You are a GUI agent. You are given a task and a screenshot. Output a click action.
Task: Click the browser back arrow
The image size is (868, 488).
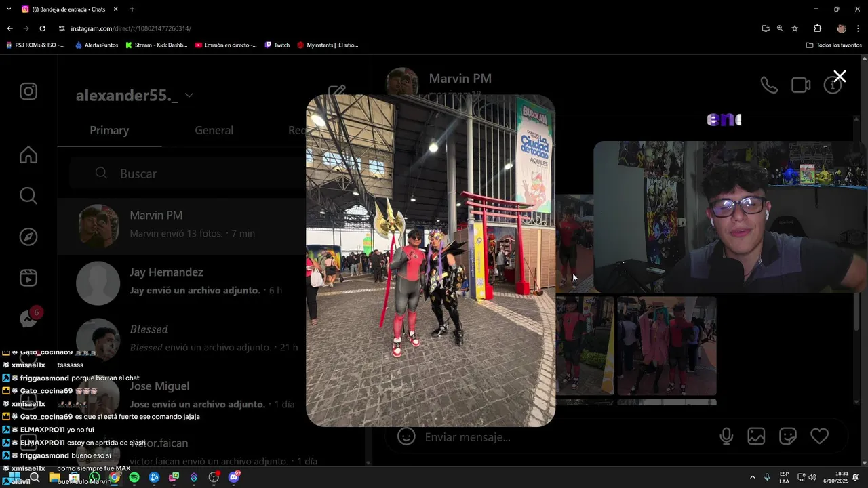click(9, 28)
